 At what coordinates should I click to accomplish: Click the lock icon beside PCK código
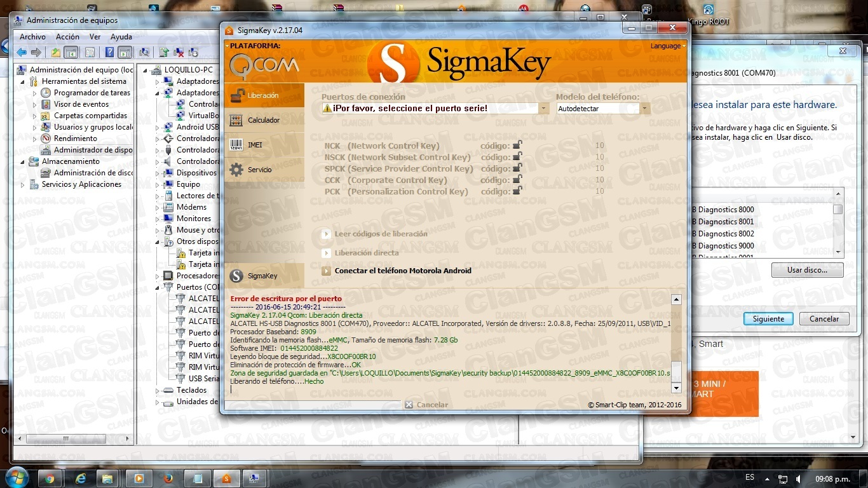click(517, 191)
